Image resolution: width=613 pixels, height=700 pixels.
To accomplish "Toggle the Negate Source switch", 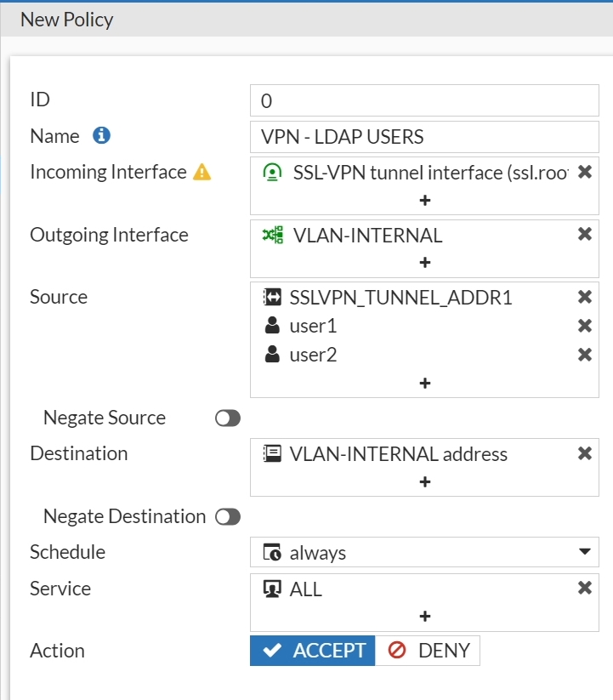I will tap(228, 418).
